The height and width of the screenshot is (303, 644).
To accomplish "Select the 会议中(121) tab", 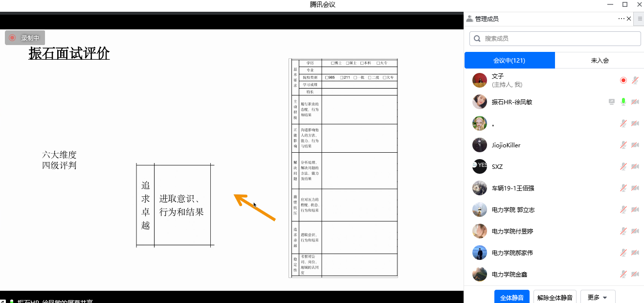I will coord(510,60).
